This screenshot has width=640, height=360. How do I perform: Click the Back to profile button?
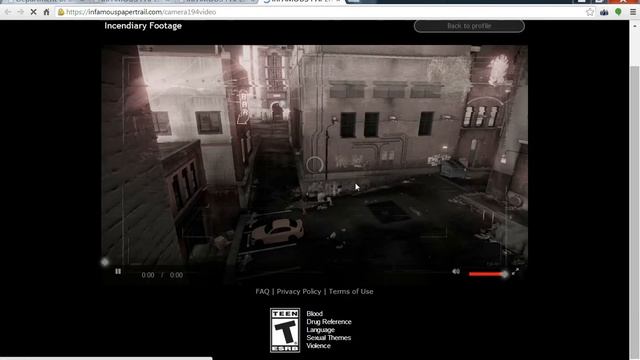point(469,26)
